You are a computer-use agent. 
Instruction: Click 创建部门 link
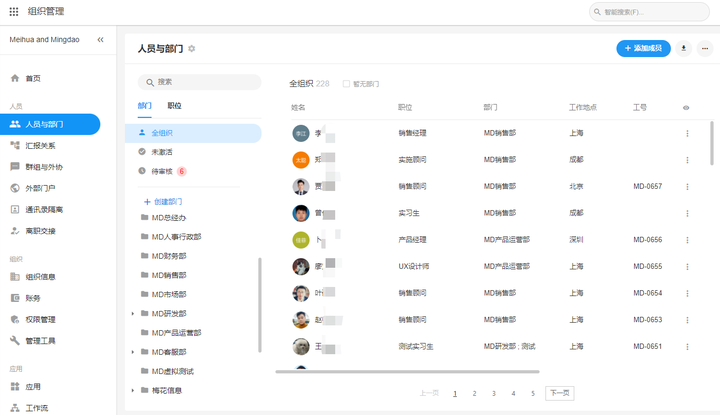163,202
